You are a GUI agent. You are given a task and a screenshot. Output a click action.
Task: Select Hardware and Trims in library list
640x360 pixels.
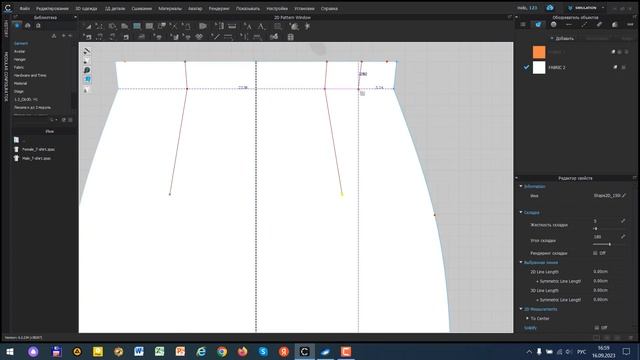tap(30, 76)
